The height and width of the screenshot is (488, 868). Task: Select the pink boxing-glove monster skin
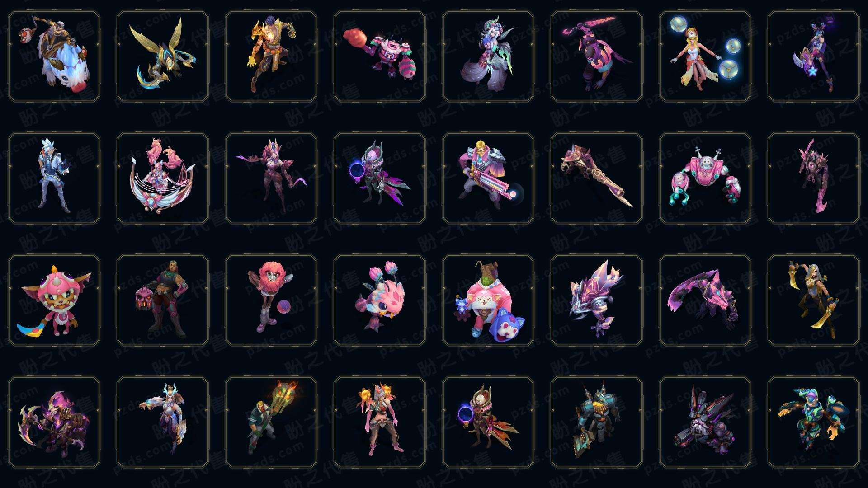pyautogui.click(x=380, y=56)
